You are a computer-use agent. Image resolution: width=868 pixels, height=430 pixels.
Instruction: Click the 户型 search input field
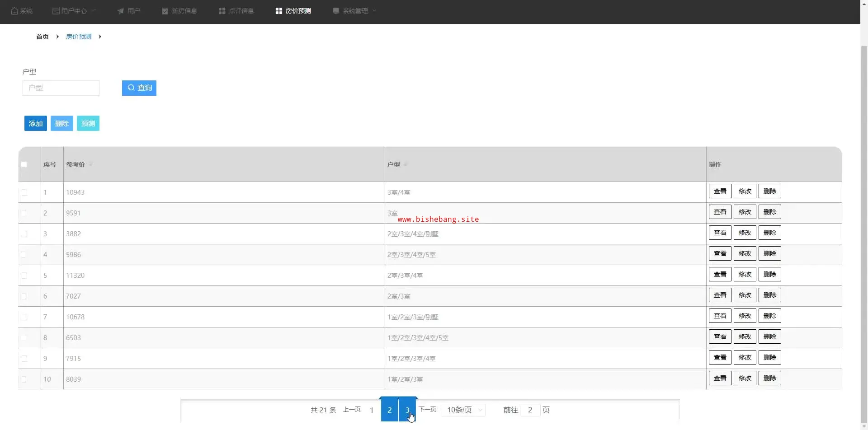(x=61, y=88)
